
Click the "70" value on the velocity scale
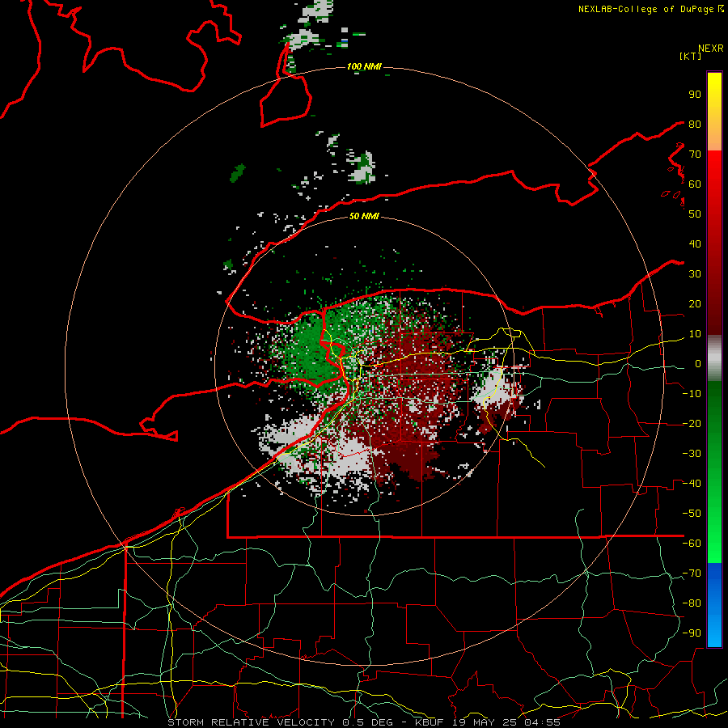(695, 154)
